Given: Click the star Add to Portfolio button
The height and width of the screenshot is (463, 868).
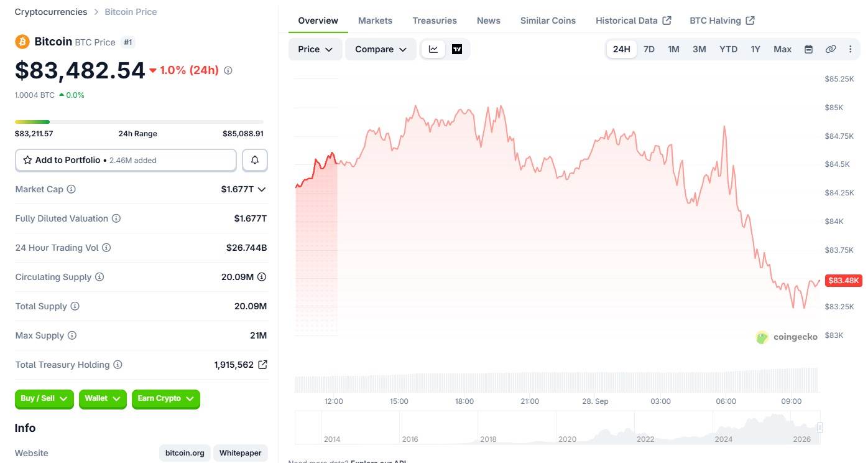Looking at the screenshot, I should click(126, 160).
